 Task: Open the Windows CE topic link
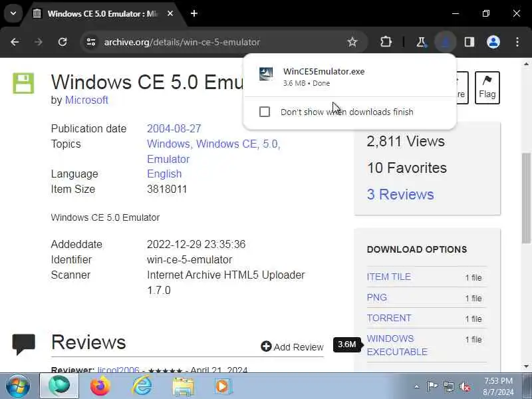(226, 144)
